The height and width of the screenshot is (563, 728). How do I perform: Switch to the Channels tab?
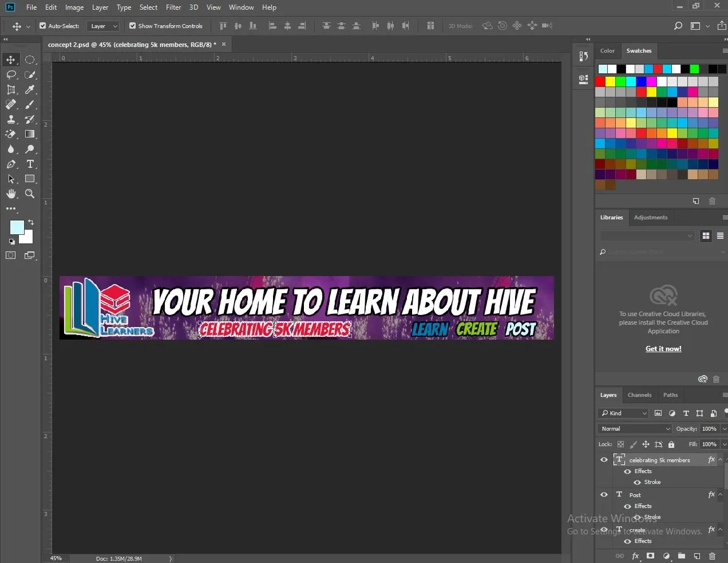tap(639, 395)
